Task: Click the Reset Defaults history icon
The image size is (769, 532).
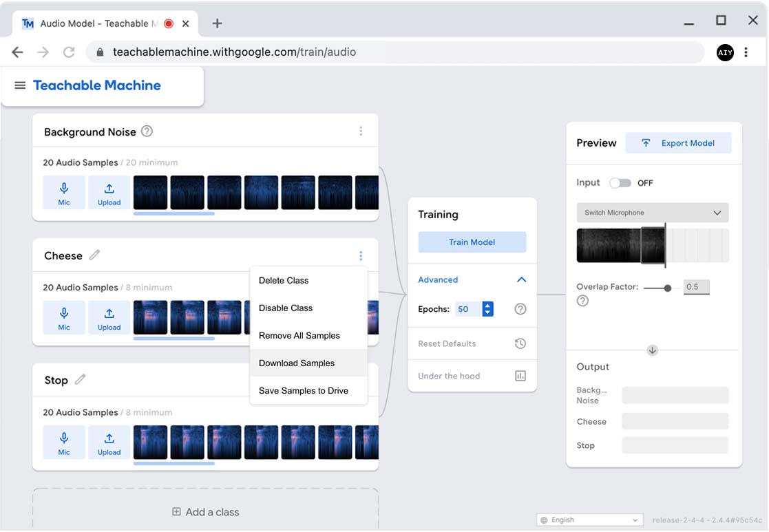Action: click(520, 343)
